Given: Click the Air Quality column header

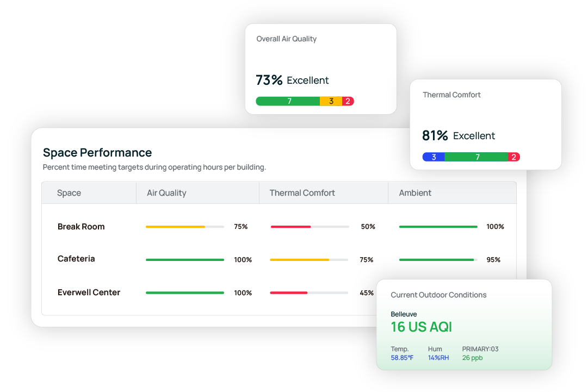Looking at the screenshot, I should tap(166, 193).
